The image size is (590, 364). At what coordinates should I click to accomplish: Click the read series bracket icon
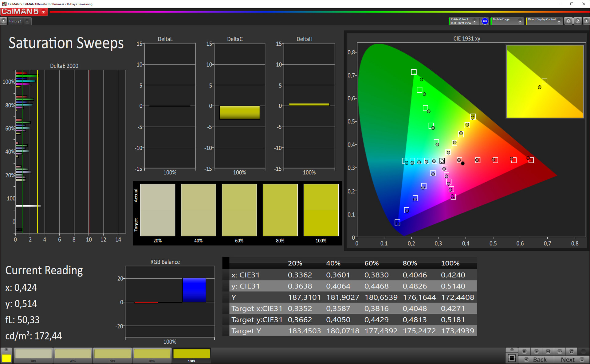(x=548, y=351)
